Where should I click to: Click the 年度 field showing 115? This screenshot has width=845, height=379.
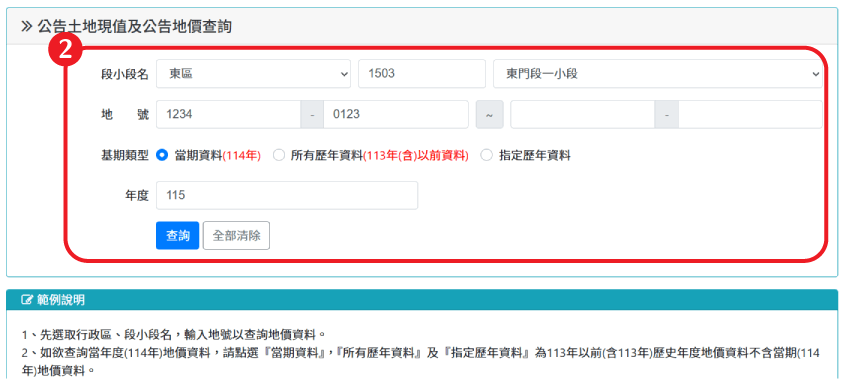coord(287,195)
